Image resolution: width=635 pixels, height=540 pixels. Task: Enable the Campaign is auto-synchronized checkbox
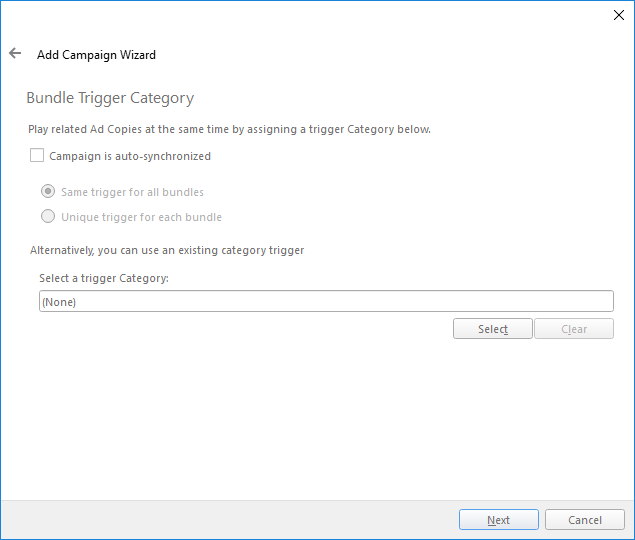tap(37, 155)
